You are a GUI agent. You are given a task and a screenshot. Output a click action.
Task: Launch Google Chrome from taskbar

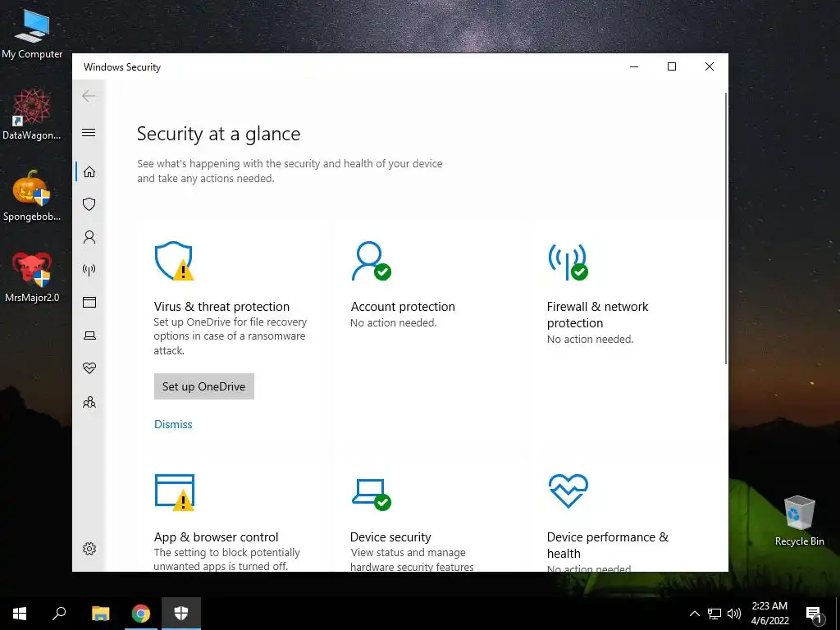141,614
